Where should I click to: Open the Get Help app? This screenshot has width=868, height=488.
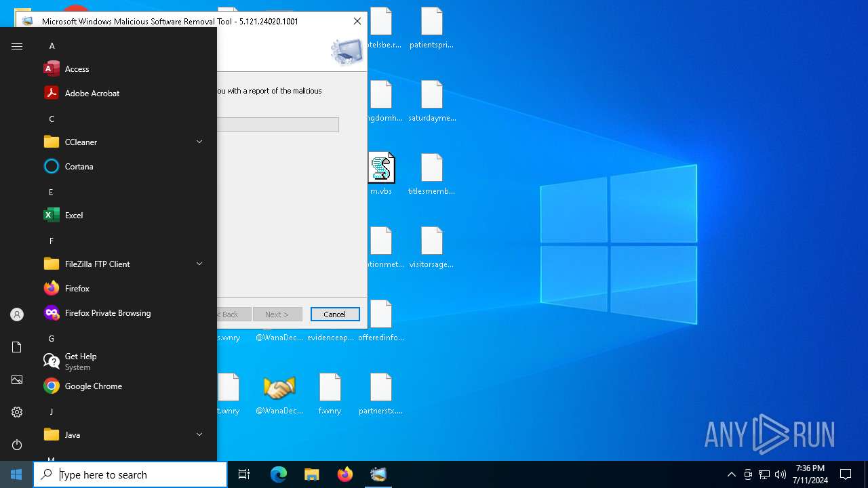125,361
